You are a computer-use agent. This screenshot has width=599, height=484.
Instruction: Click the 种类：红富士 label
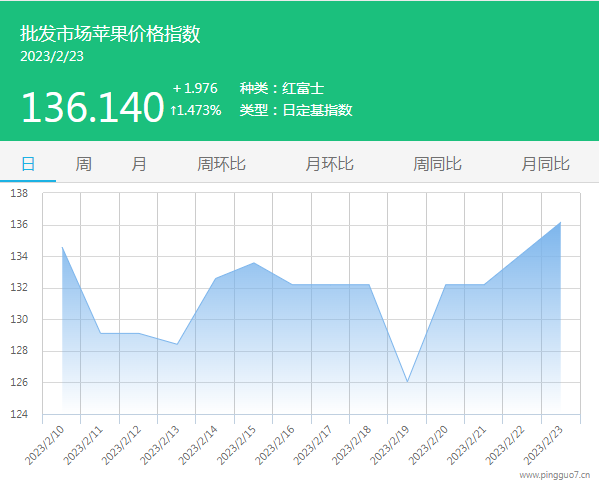click(x=282, y=89)
